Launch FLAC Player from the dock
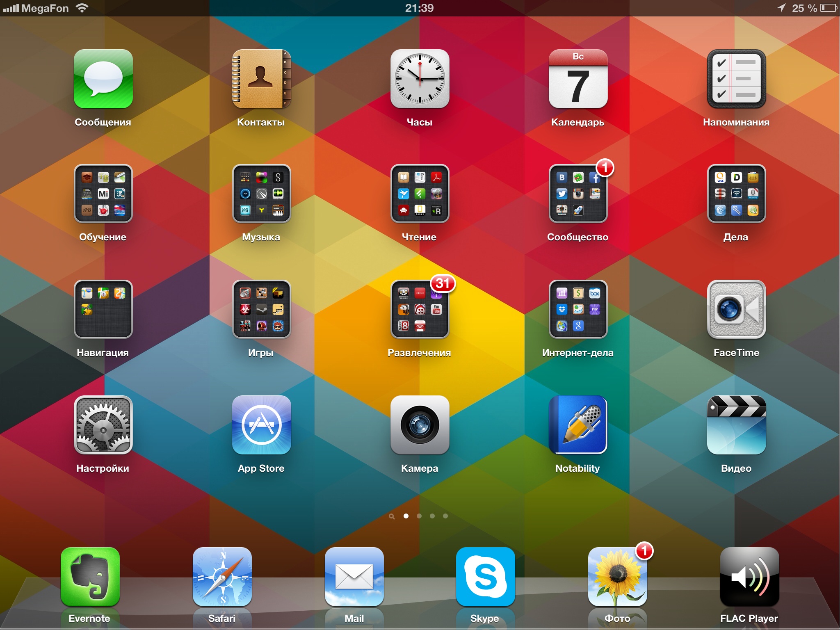This screenshot has width=840, height=630. [x=749, y=577]
